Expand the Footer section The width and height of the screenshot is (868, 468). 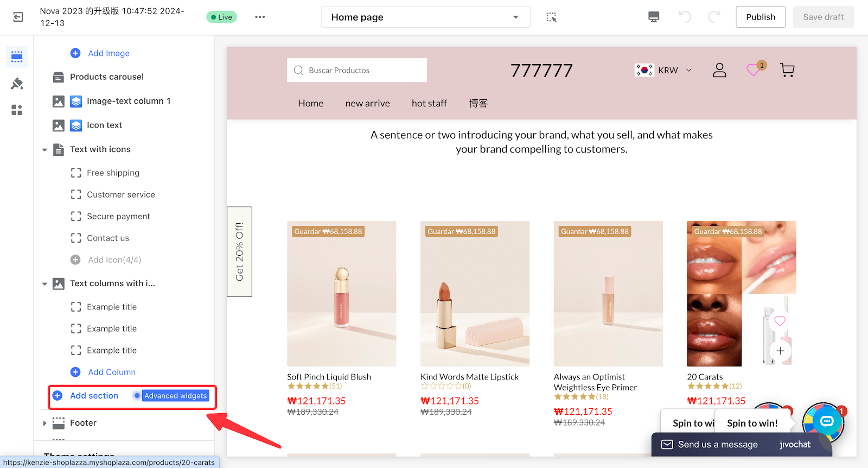45,423
